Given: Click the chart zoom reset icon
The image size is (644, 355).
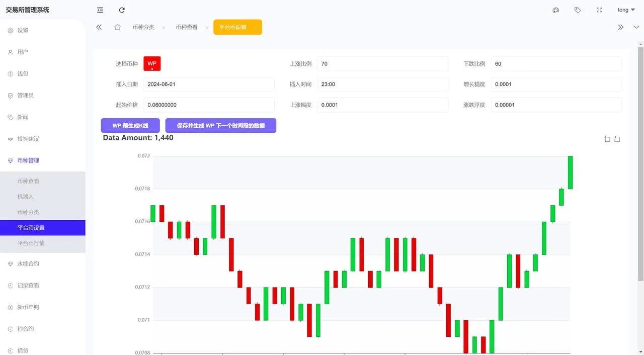Looking at the screenshot, I should pos(617,139).
